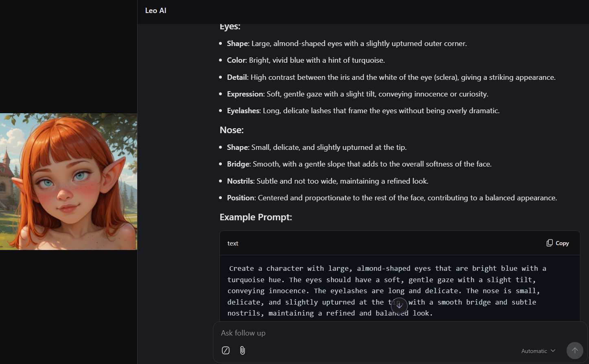Click the 'text' language label of code block

(233, 243)
